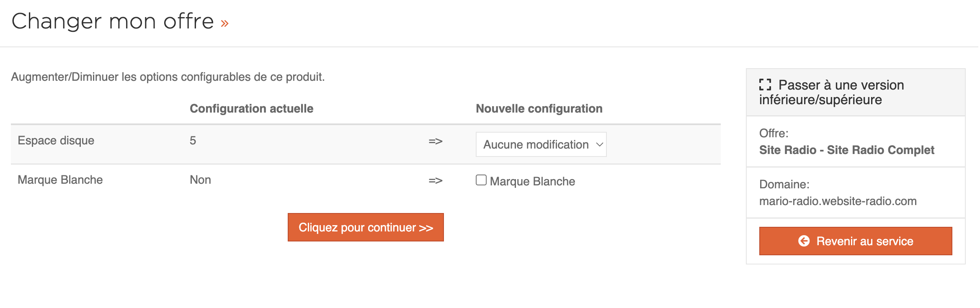
Task: Click the current disk value 5
Action: (193, 141)
